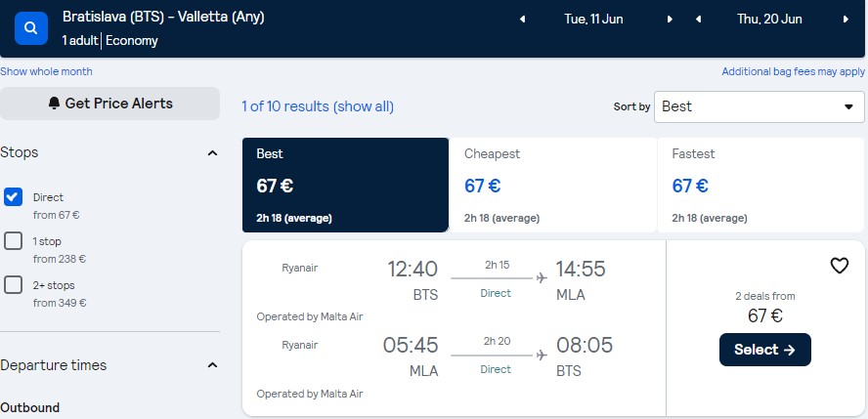Image resolution: width=868 pixels, height=419 pixels.
Task: Open Show whole month link
Action: [x=47, y=72]
